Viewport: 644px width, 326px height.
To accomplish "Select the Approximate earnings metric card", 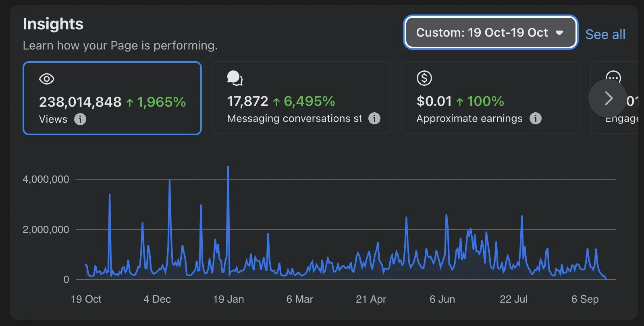I will [490, 97].
